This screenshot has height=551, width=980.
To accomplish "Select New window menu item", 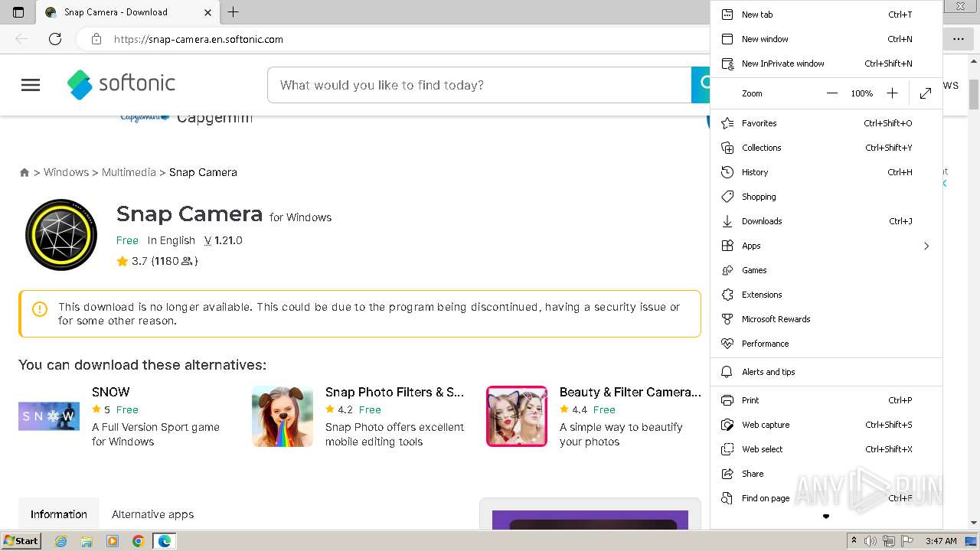I will pyautogui.click(x=826, y=39).
